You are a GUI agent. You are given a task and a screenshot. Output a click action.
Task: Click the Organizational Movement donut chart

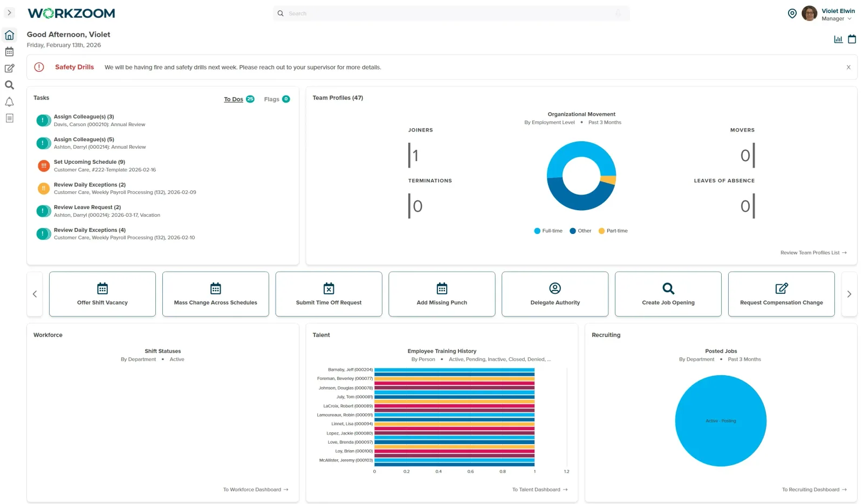pyautogui.click(x=581, y=176)
